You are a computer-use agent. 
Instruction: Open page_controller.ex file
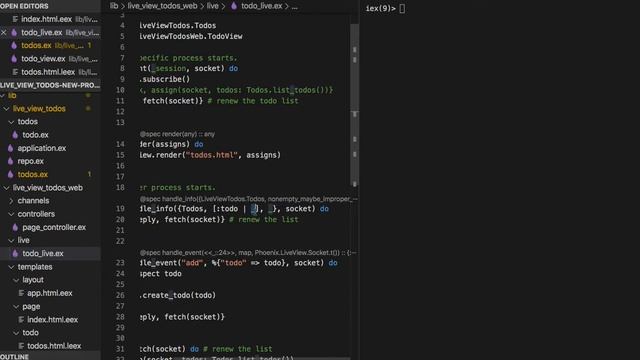54,227
